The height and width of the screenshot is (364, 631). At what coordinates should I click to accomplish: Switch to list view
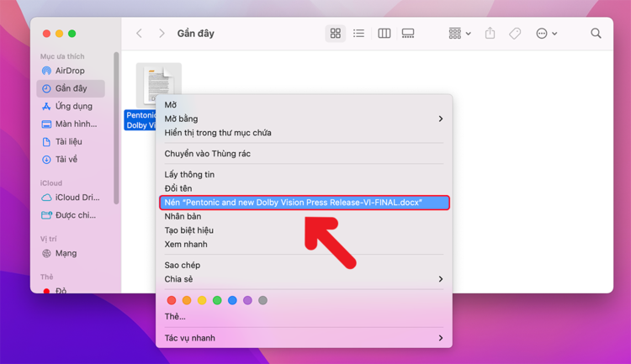358,34
